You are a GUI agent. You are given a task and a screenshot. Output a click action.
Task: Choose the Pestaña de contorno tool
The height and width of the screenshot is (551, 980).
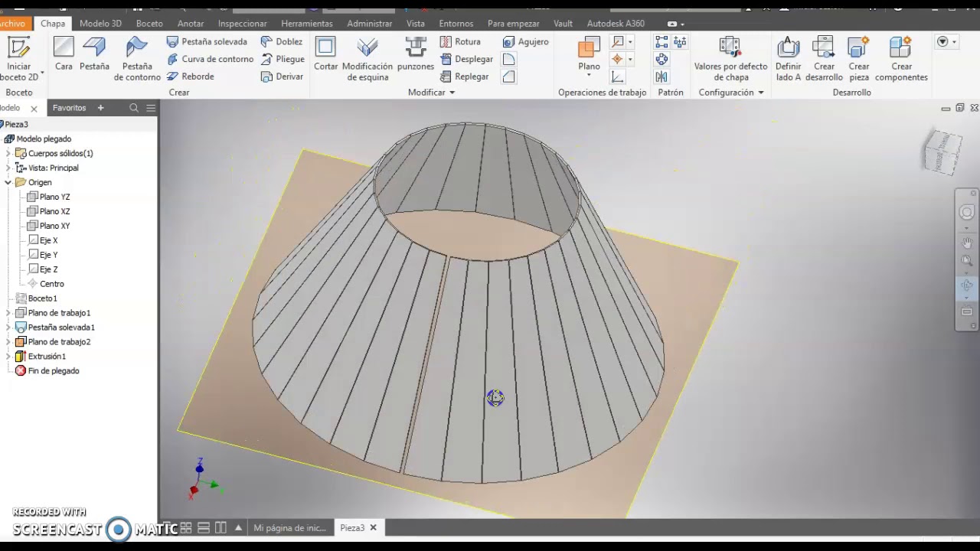(x=137, y=59)
